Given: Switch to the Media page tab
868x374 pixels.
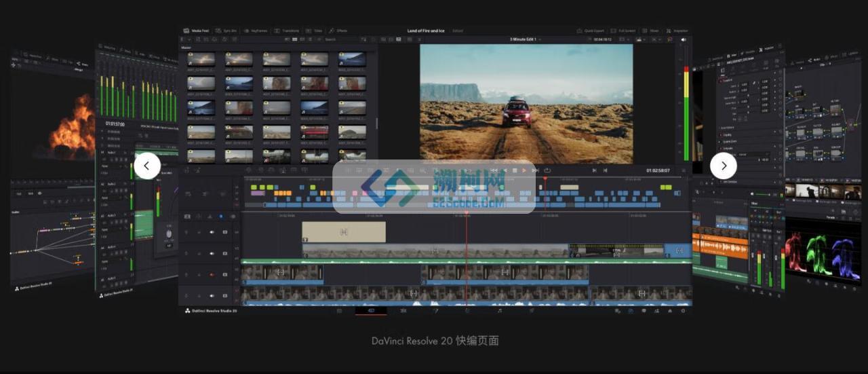Looking at the screenshot, I should coord(339,310).
